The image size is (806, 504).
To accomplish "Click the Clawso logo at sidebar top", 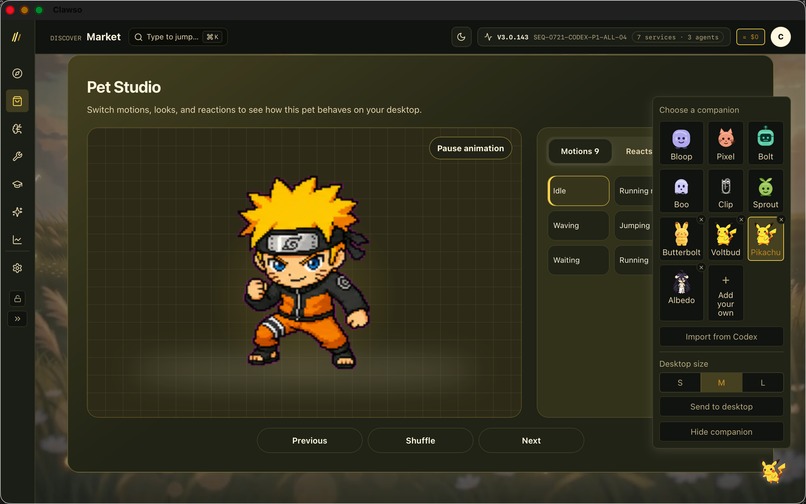I will (x=16, y=37).
